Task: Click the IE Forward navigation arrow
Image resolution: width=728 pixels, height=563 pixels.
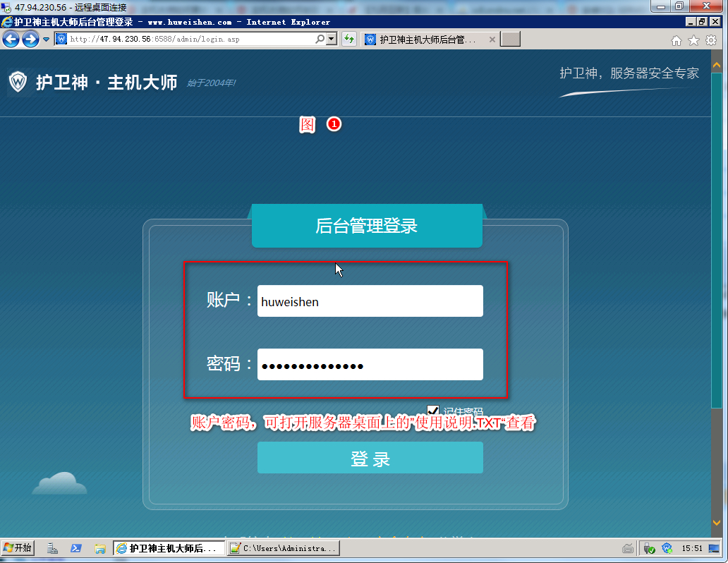Action: 30,40
